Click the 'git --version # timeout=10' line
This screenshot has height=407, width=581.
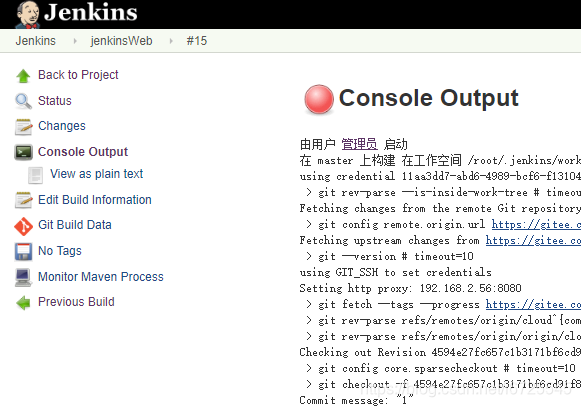(x=390, y=257)
